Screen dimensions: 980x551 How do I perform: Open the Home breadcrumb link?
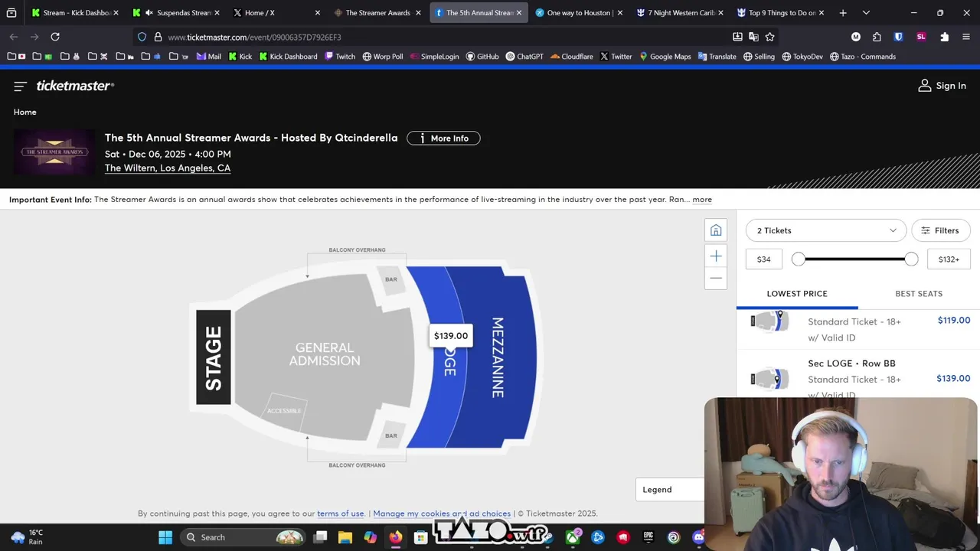point(24,112)
